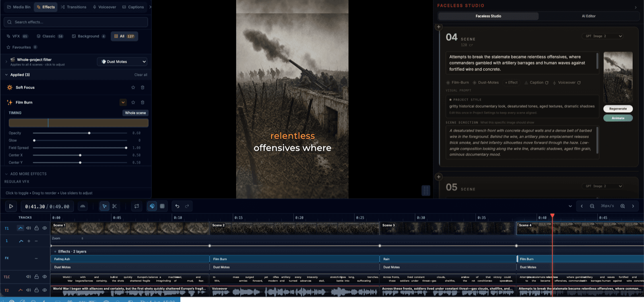The image size is (644, 302).
Task: Zoom in the timeline
Action: [x=623, y=206]
